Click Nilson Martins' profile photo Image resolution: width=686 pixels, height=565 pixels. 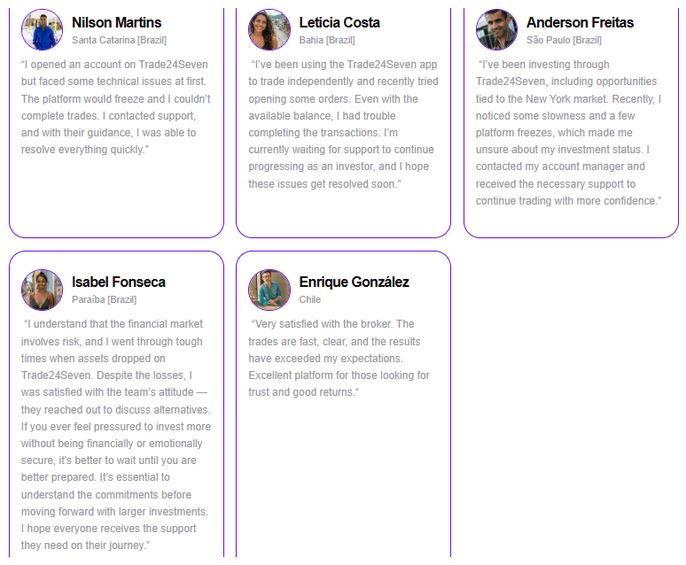pos(42,30)
